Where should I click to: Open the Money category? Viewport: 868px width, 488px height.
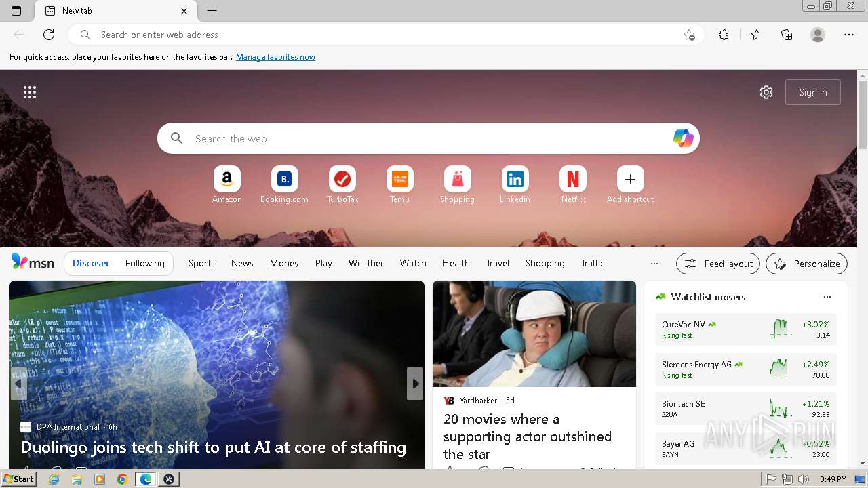(284, 263)
